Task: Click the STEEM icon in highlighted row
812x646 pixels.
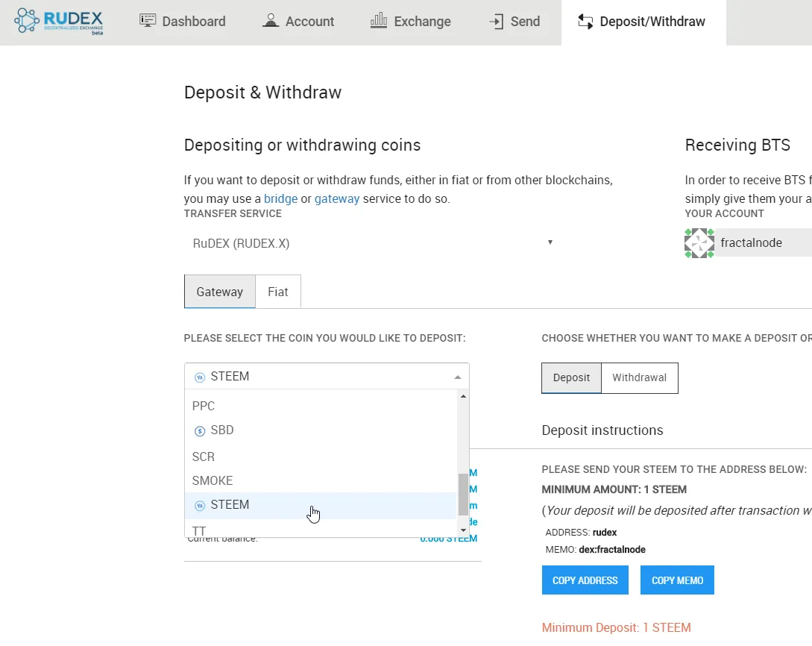Action: pos(199,506)
